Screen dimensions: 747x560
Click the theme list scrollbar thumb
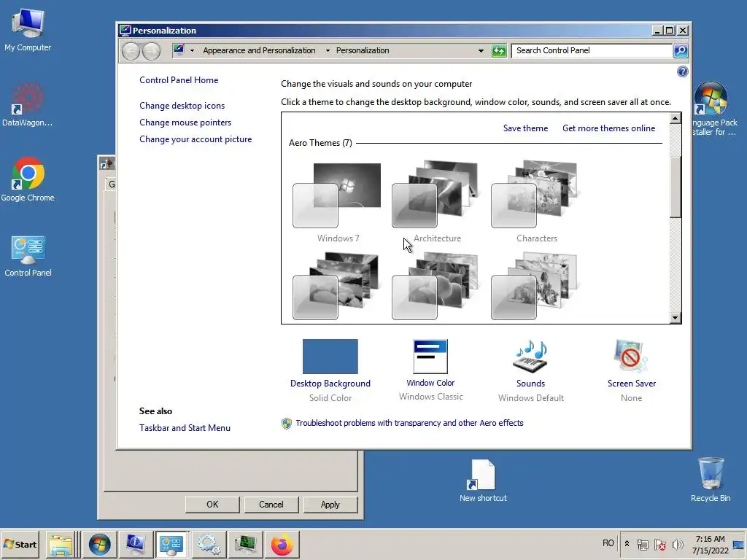pos(675,187)
